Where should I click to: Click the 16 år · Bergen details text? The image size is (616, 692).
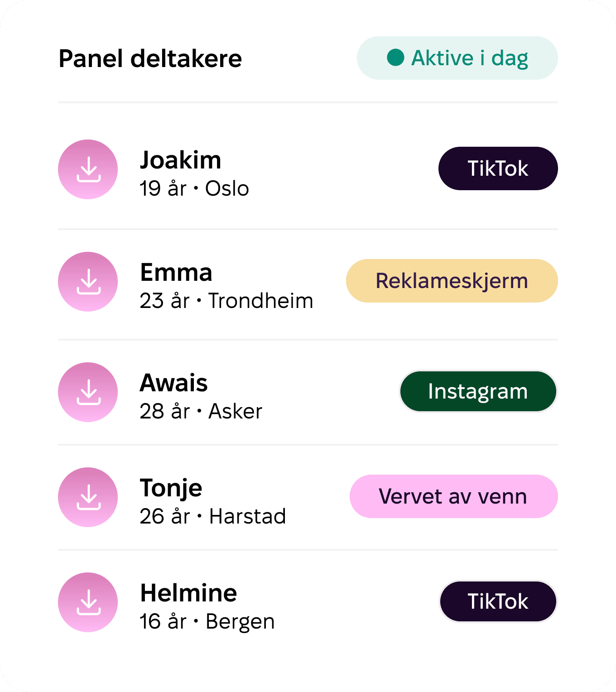(207, 622)
